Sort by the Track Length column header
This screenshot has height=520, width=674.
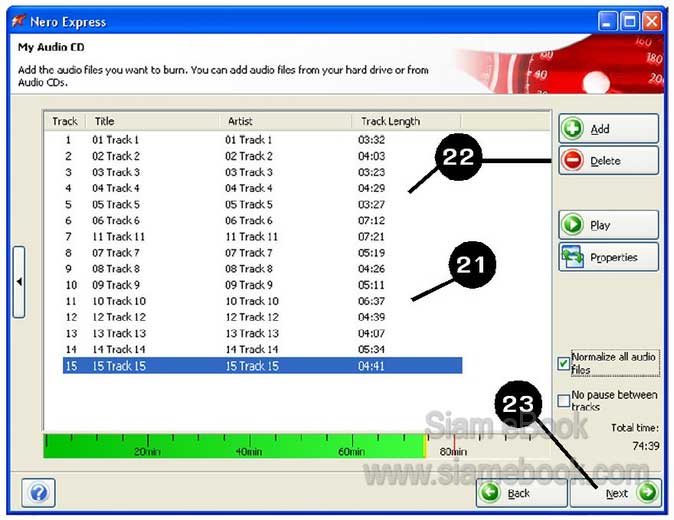pos(406,122)
